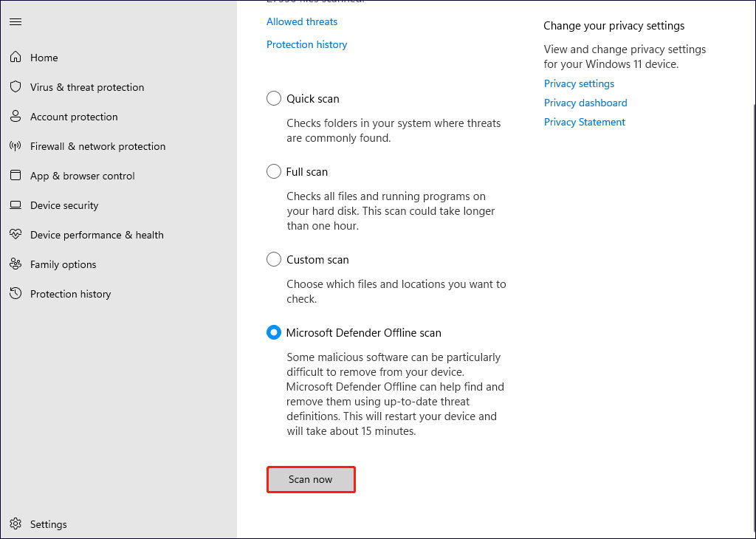The height and width of the screenshot is (539, 756).
Task: Click the Device security laptop icon
Action: [x=16, y=205]
